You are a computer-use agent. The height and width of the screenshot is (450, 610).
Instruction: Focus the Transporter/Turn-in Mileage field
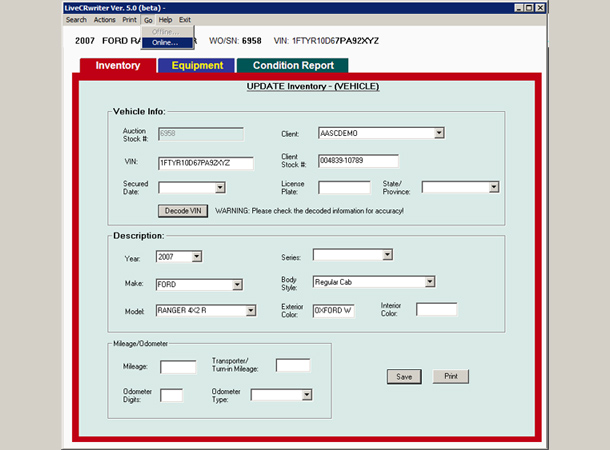(293, 365)
